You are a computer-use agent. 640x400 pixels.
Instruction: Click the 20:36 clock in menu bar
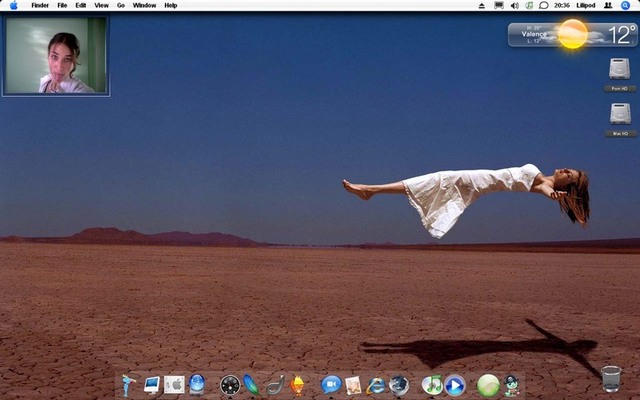click(562, 5)
